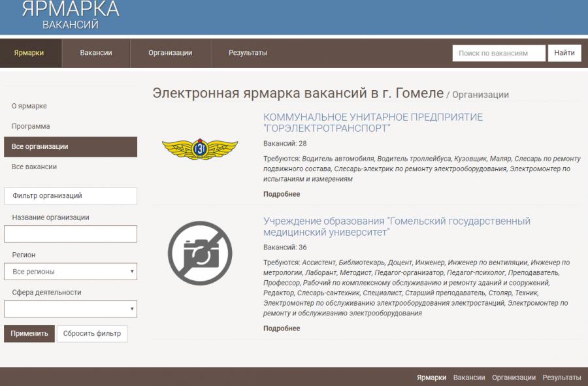Click the Найти search button
Screen dimensions: 588x386
click(x=564, y=53)
